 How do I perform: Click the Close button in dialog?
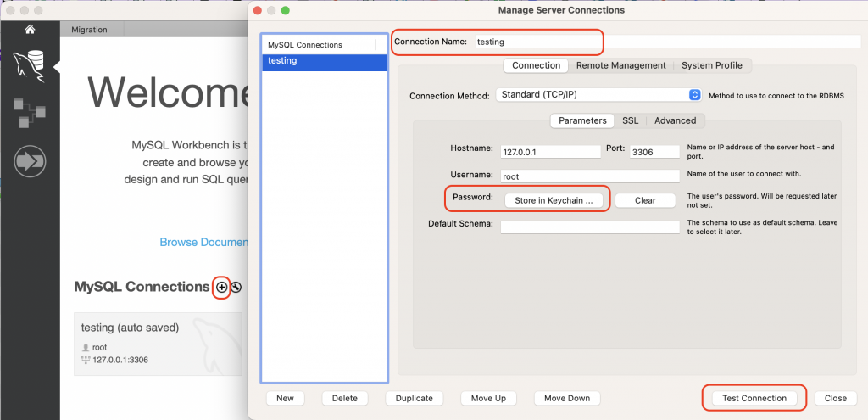coord(835,398)
